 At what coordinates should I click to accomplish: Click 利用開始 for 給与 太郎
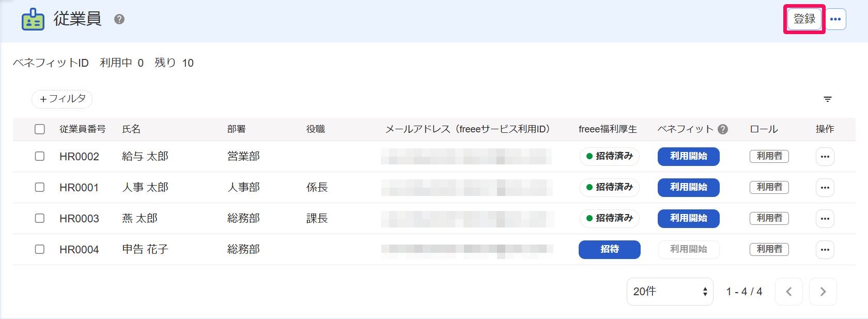click(689, 156)
